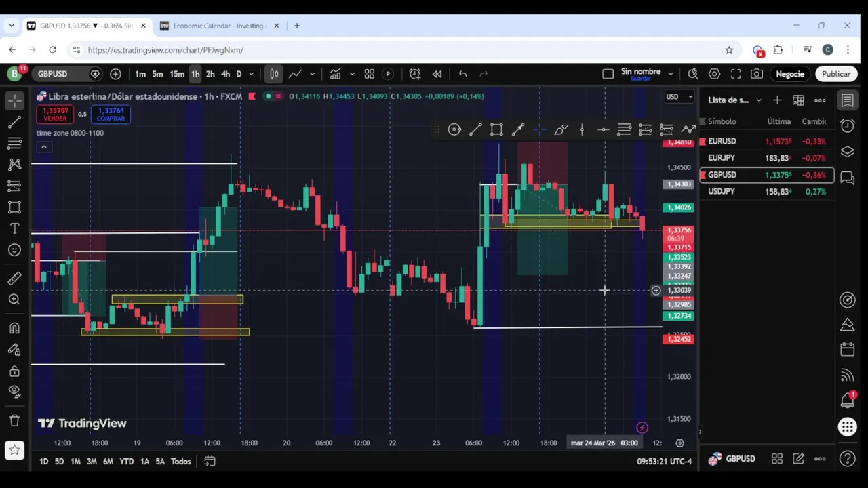
Task: Select the ruler measure tool
Action: click(x=14, y=279)
